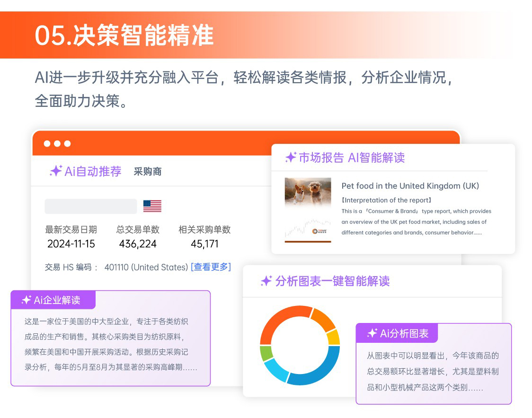Open the Pet food in the United Kingdom title

[x=410, y=186]
